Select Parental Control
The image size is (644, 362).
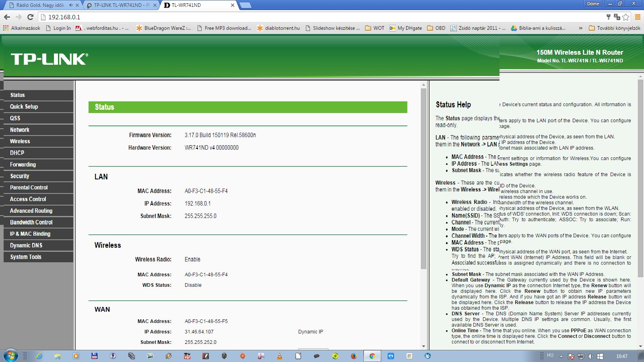point(38,187)
